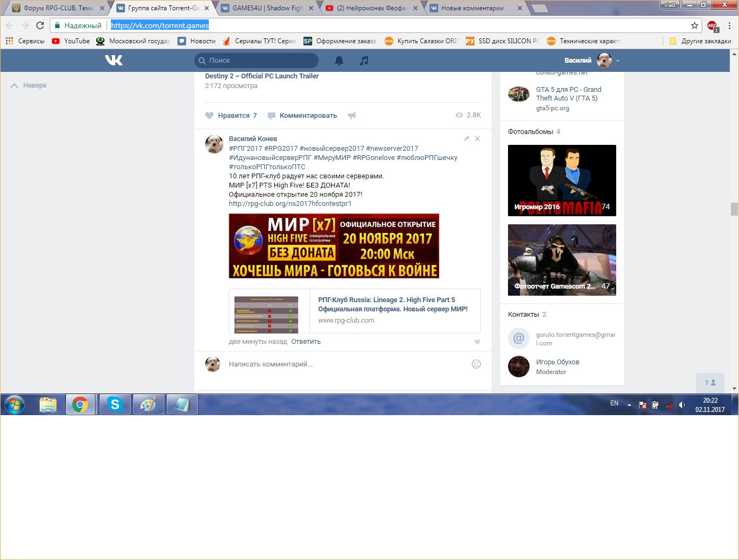
Task: Open the YouTube bookmark
Action: click(71, 41)
